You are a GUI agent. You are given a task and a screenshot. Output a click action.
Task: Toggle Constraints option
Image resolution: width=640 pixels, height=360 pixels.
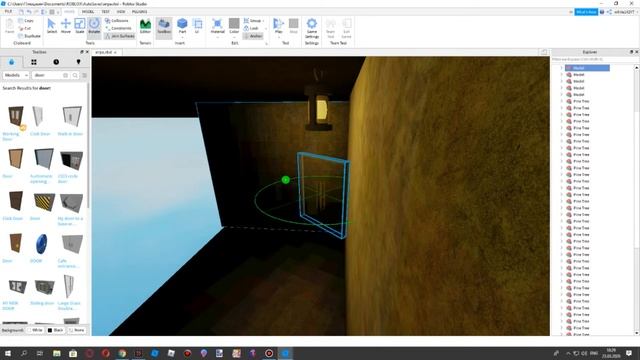[118, 28]
